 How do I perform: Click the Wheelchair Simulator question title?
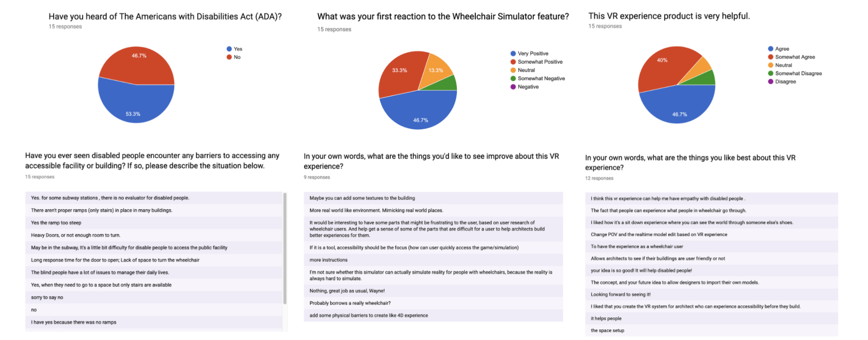[443, 16]
